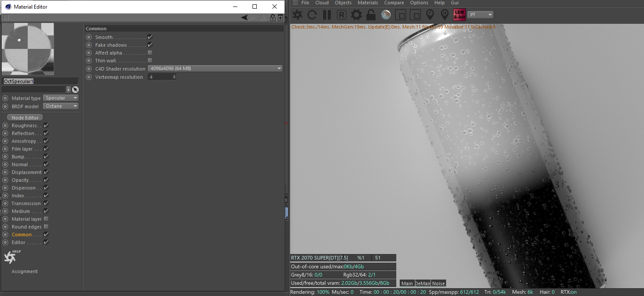Enable the Affect alpha checkbox
The width and height of the screenshot is (644, 296).
point(150,53)
